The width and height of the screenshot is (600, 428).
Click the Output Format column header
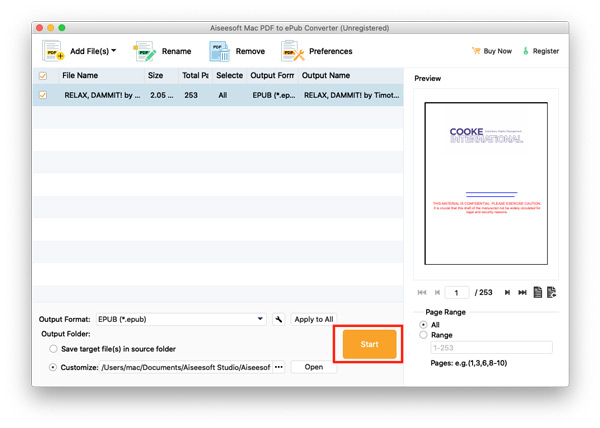coord(272,75)
